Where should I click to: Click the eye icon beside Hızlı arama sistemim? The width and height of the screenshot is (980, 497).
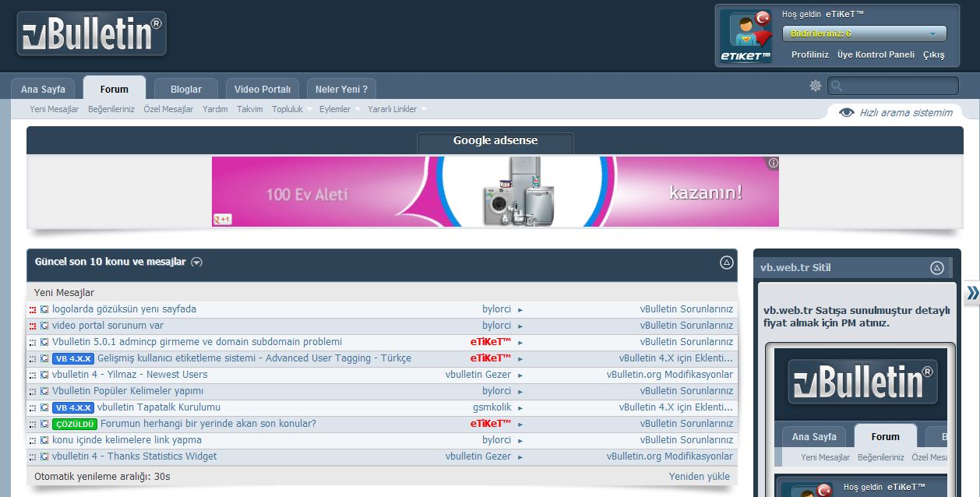tap(847, 113)
